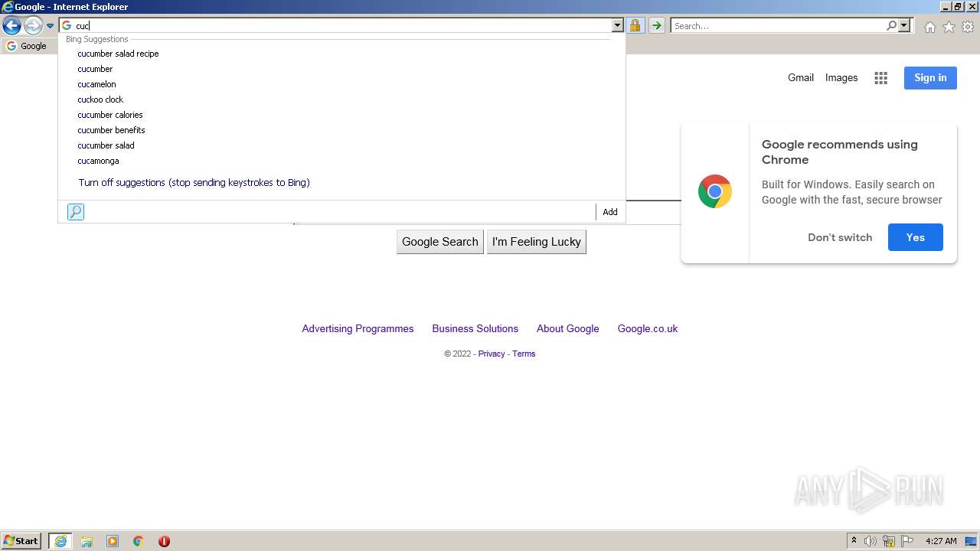The width and height of the screenshot is (980, 551).
Task: Click the Sign in button
Action: (x=930, y=77)
